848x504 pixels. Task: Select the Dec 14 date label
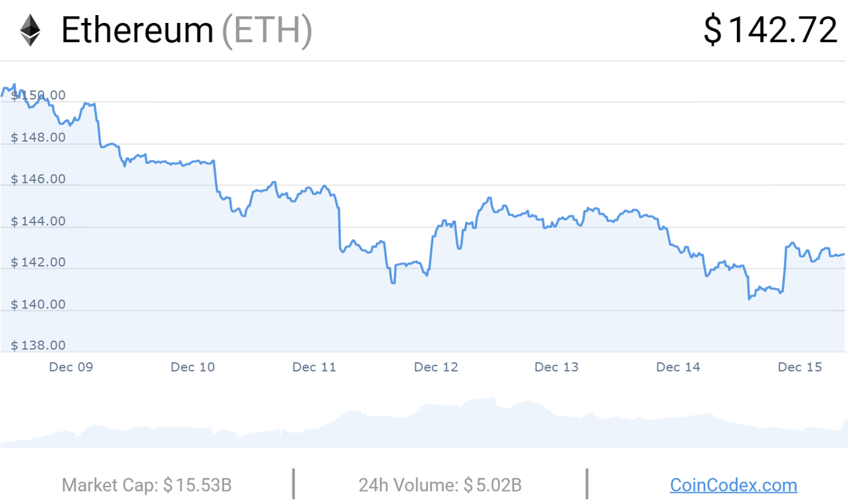[x=679, y=367]
